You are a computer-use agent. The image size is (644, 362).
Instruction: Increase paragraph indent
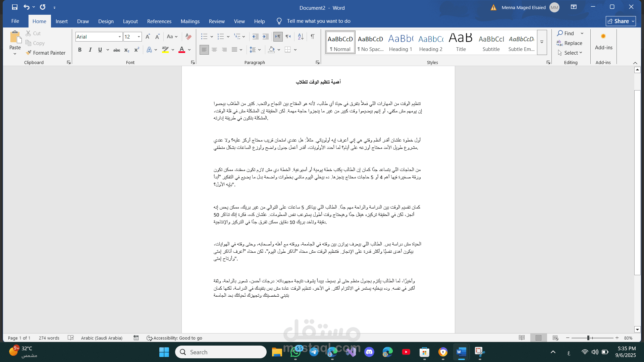266,37
